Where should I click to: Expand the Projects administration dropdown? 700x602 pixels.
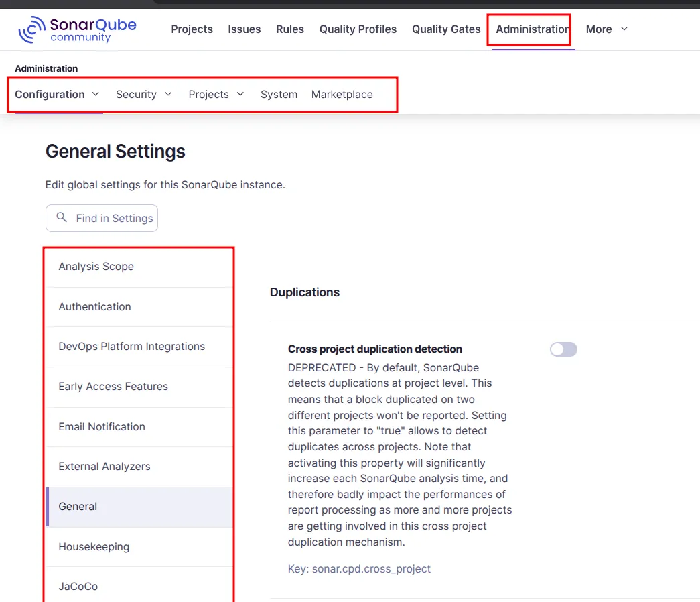[216, 95]
